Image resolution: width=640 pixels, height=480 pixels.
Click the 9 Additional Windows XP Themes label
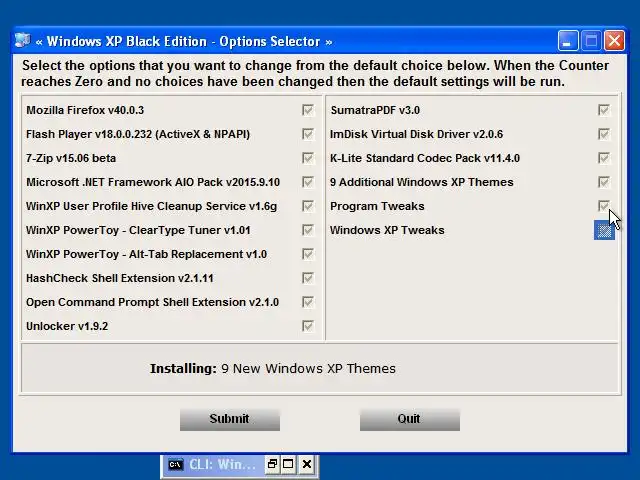pyautogui.click(x=422, y=182)
